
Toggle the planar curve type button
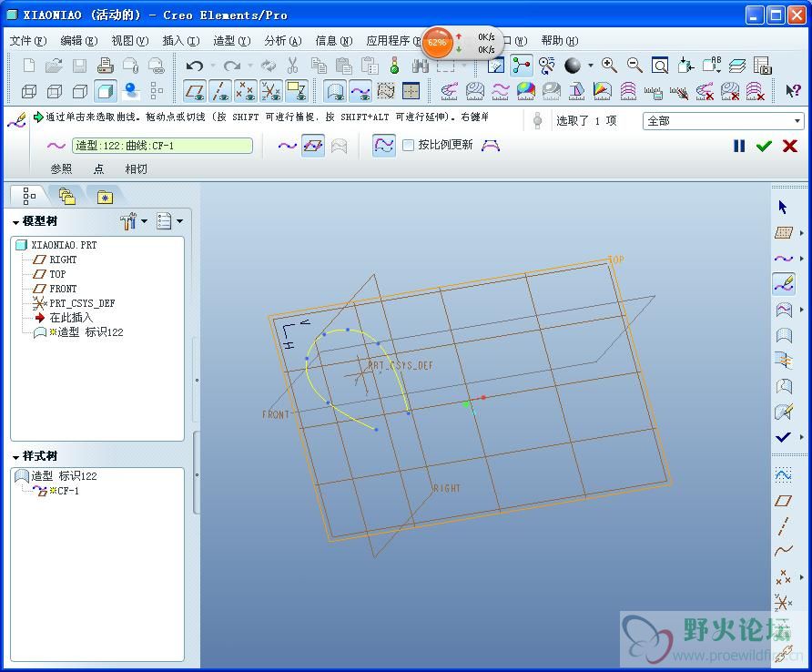click(313, 146)
